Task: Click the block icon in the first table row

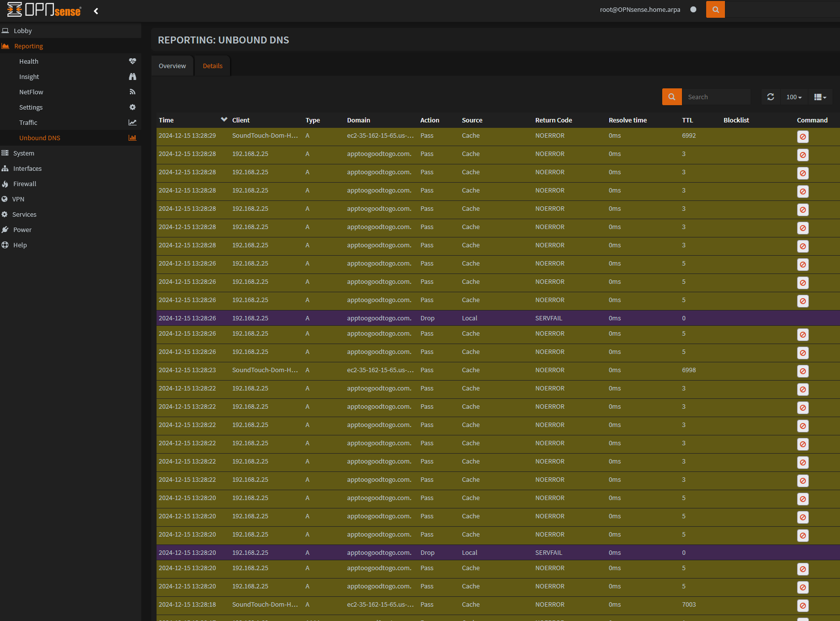Action: tap(802, 137)
